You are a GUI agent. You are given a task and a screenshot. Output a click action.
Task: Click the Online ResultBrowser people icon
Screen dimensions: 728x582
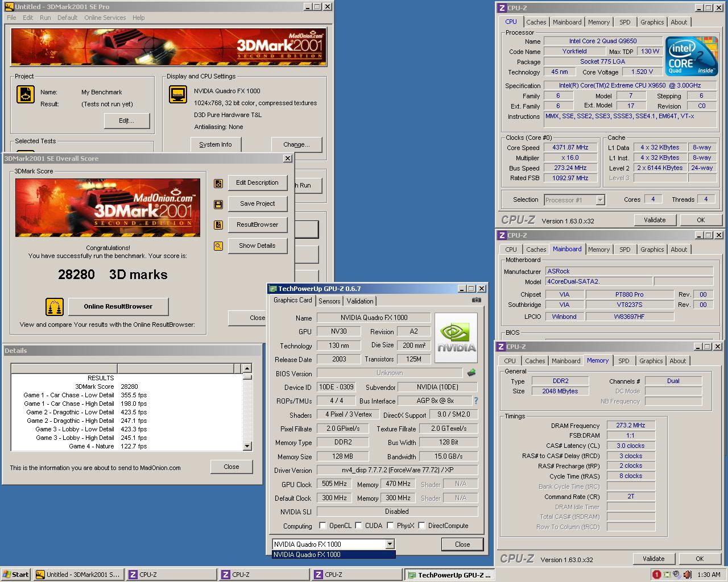(x=55, y=307)
